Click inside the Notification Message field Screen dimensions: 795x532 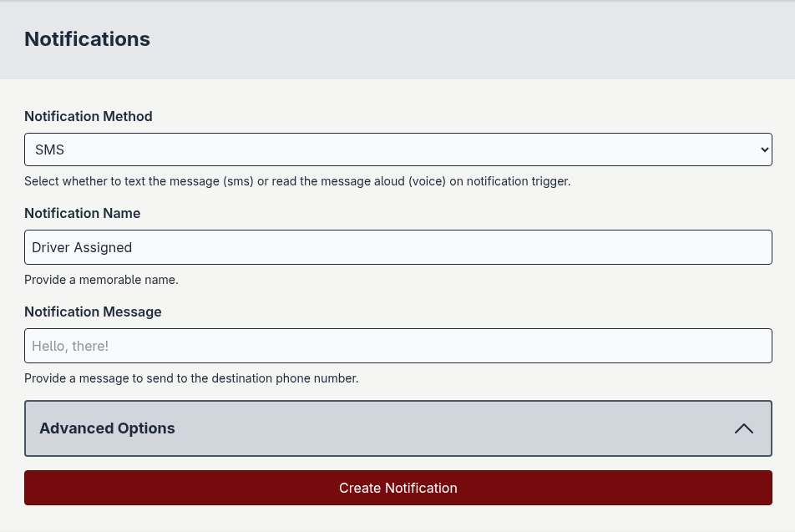(398, 345)
